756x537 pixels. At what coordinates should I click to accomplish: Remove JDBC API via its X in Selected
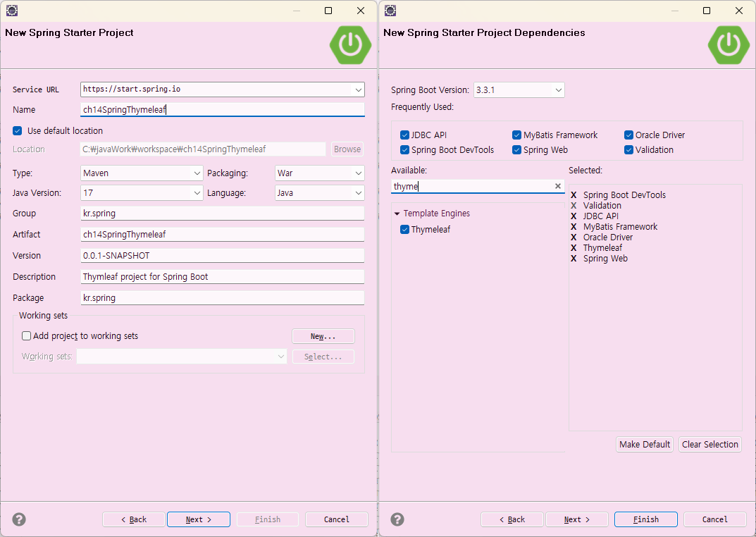point(574,216)
